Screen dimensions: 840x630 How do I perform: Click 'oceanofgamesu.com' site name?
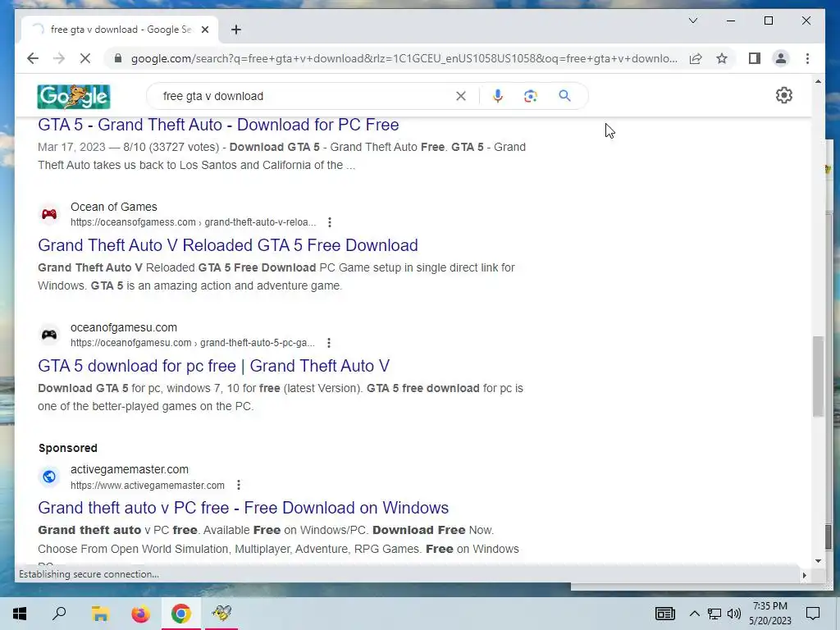124,327
